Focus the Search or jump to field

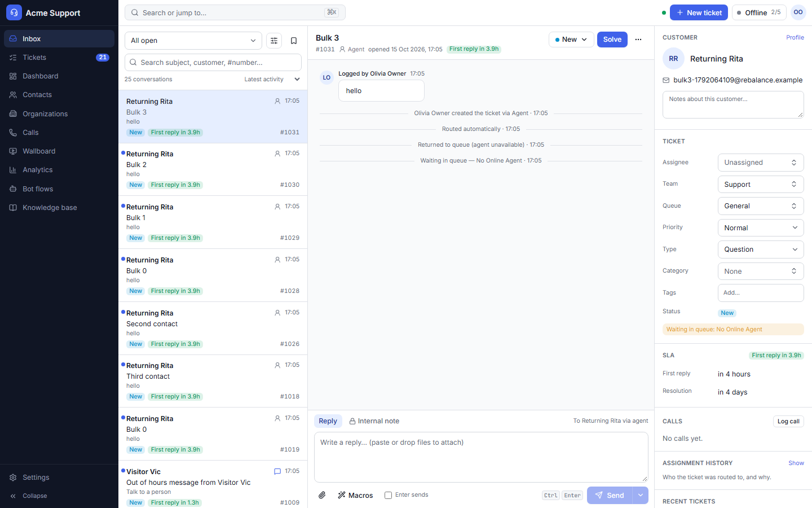(x=235, y=12)
